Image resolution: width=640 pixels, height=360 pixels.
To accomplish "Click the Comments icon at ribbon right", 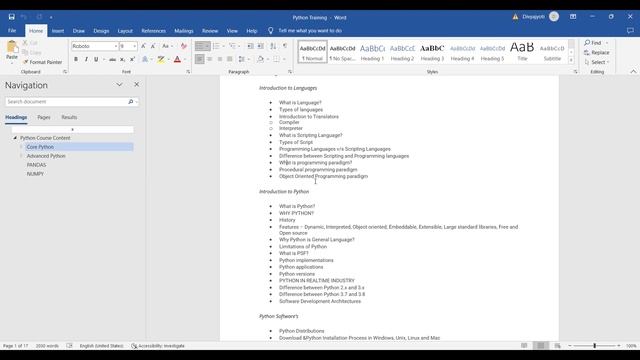I will click(630, 31).
